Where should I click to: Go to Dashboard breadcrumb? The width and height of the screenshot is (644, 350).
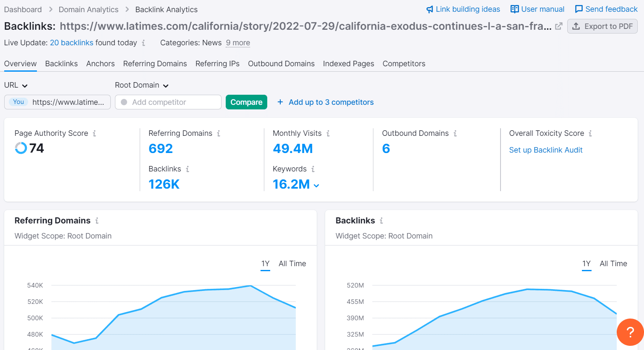point(23,9)
